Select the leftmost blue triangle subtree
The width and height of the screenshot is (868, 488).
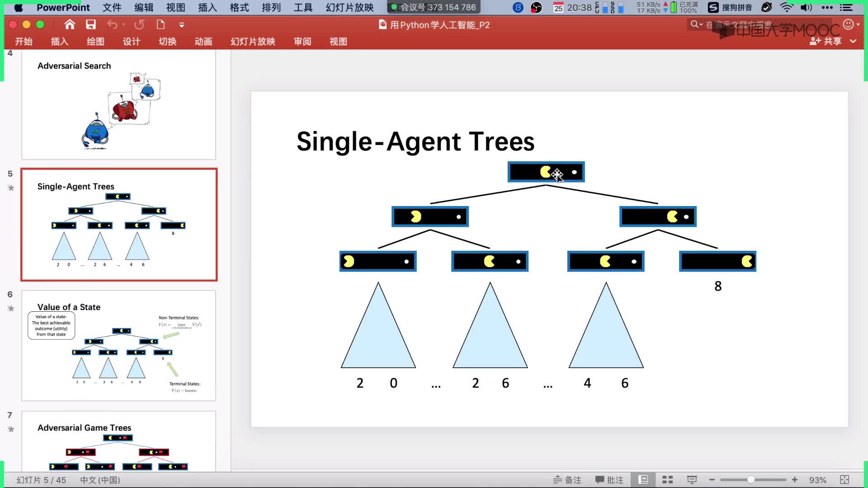point(378,325)
